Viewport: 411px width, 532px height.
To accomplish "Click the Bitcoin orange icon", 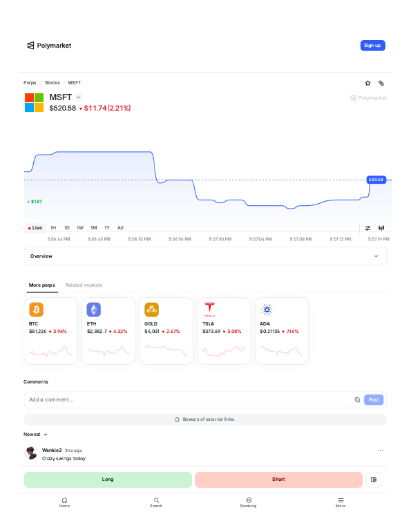I will tap(36, 310).
